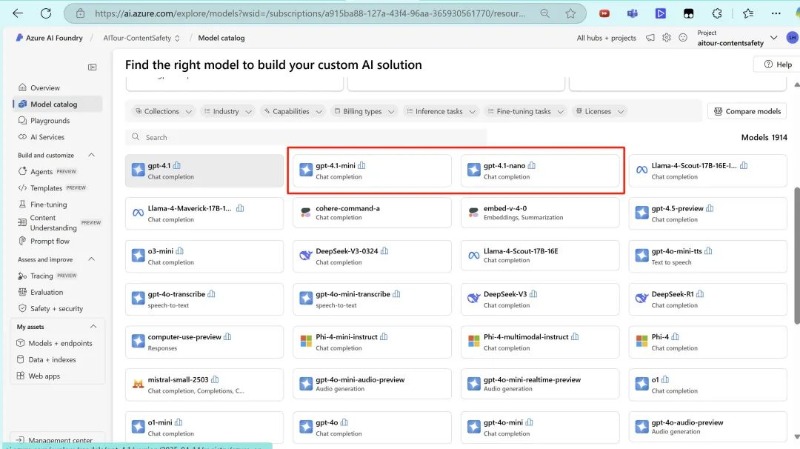This screenshot has height=449, width=800.
Task: Open the browser favorites list icon
Action: [748, 14]
